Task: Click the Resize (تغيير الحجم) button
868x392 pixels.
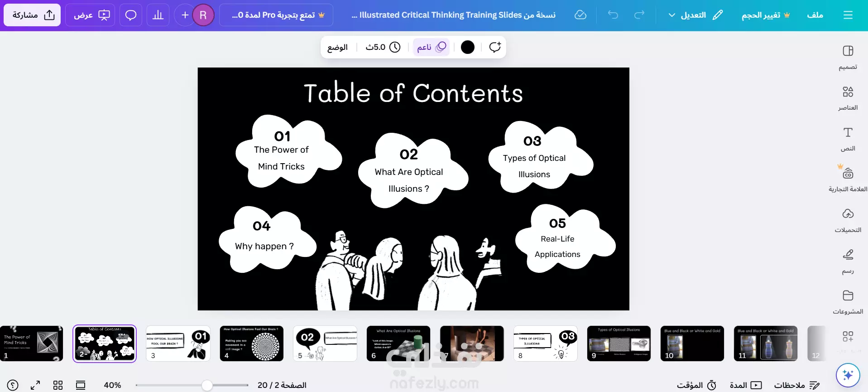Action: [x=765, y=15]
